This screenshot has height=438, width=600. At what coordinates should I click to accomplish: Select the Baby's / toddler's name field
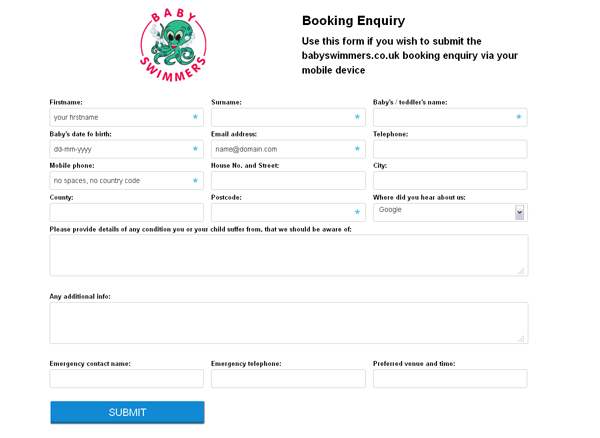pyautogui.click(x=449, y=118)
